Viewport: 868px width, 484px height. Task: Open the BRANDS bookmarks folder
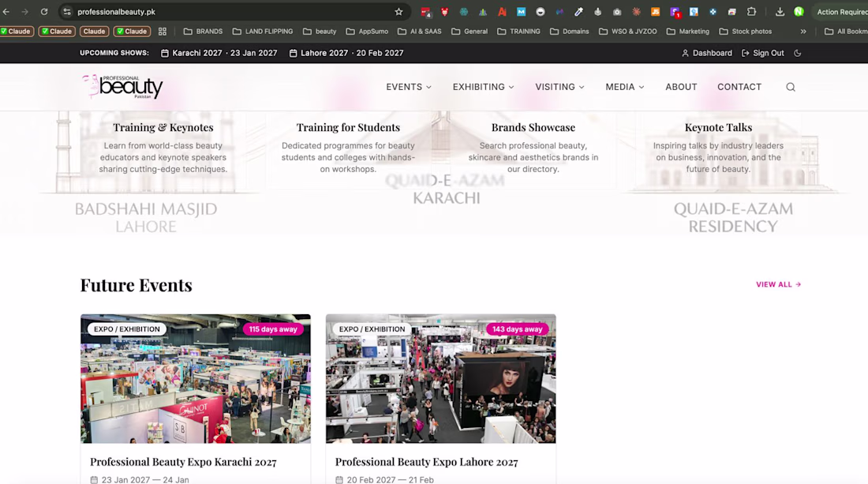click(x=203, y=32)
